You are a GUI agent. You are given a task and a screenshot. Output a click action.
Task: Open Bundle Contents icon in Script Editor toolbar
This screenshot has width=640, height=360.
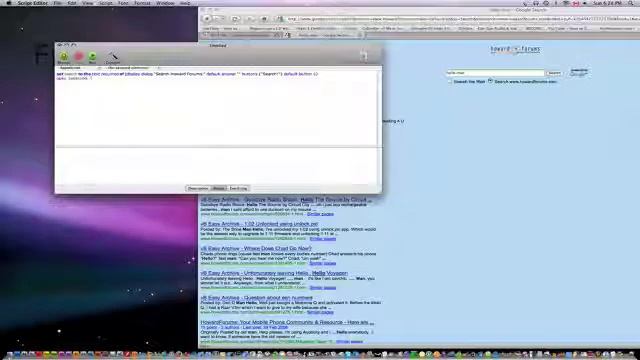pyautogui.click(x=364, y=56)
